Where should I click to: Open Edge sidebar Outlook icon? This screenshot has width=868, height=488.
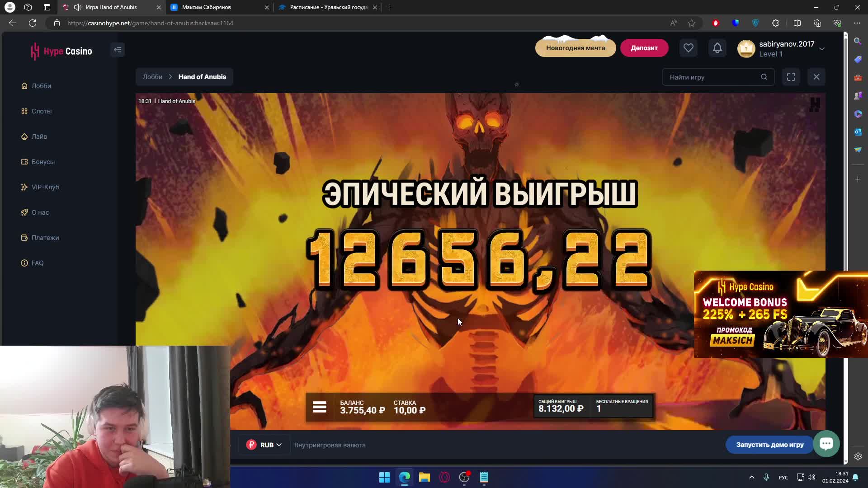[858, 131]
